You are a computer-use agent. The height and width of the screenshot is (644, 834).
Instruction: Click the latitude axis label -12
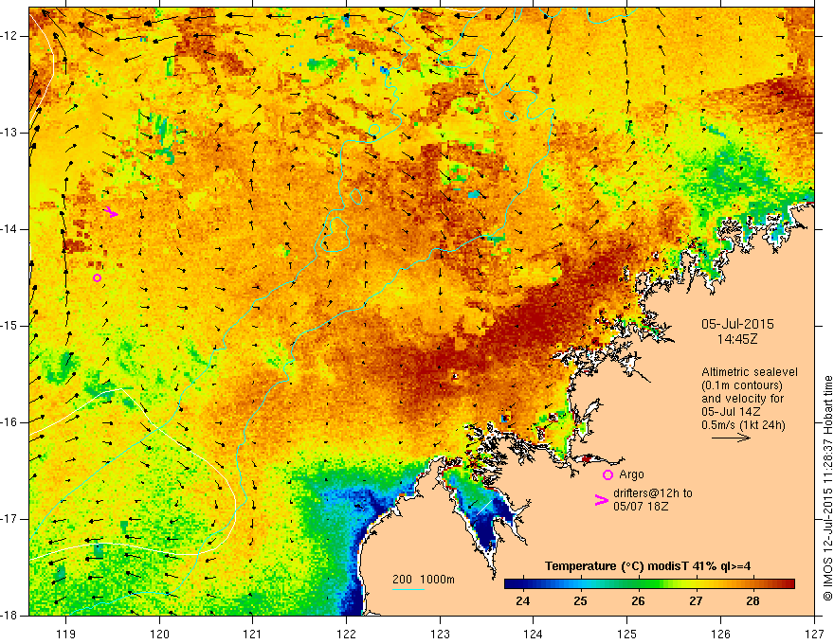pyautogui.click(x=10, y=36)
